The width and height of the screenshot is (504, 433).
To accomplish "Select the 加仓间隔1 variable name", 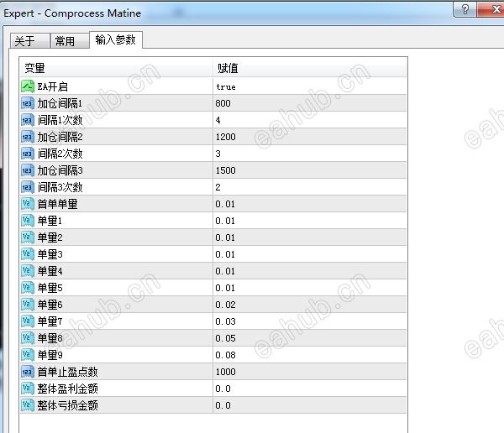I will [x=60, y=103].
